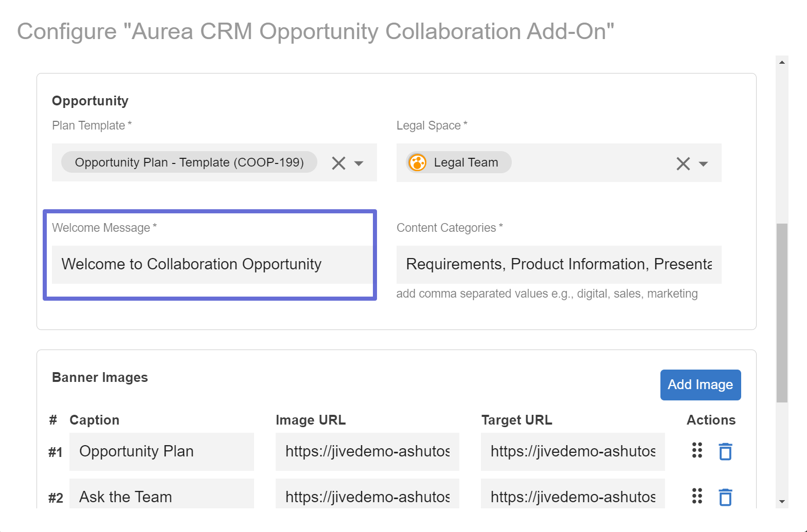Click the Opportunity section heading

click(x=90, y=101)
